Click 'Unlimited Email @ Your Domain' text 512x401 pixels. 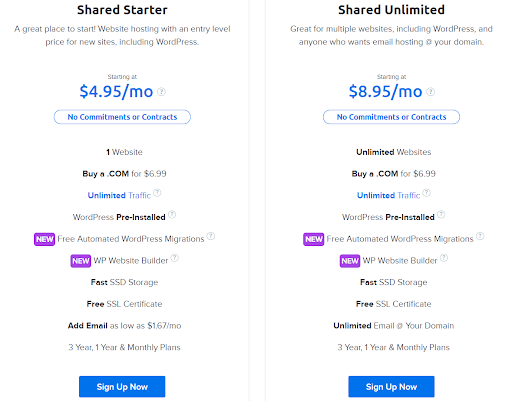pos(394,326)
